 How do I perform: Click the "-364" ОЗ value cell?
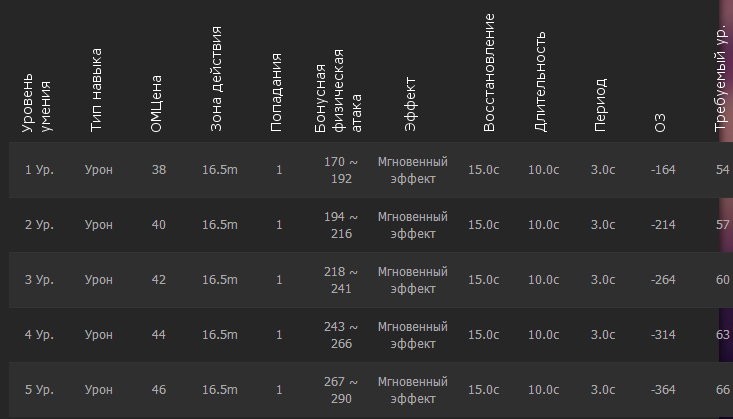663,389
